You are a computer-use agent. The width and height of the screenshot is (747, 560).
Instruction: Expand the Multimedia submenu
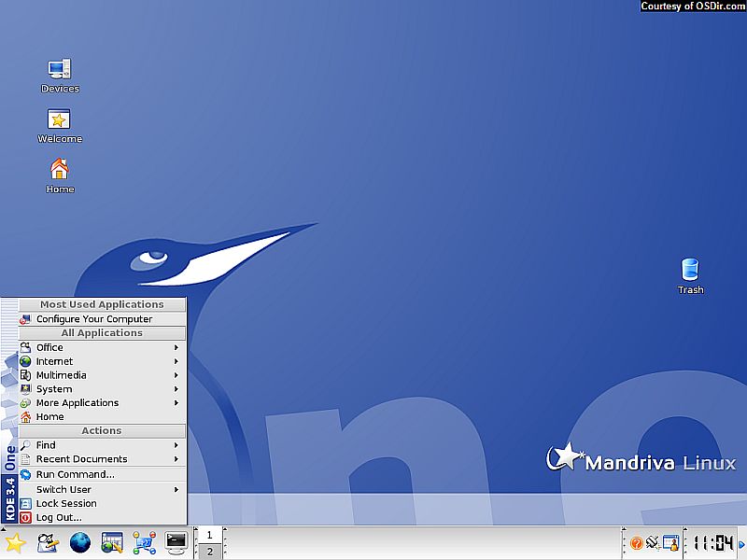[102, 375]
